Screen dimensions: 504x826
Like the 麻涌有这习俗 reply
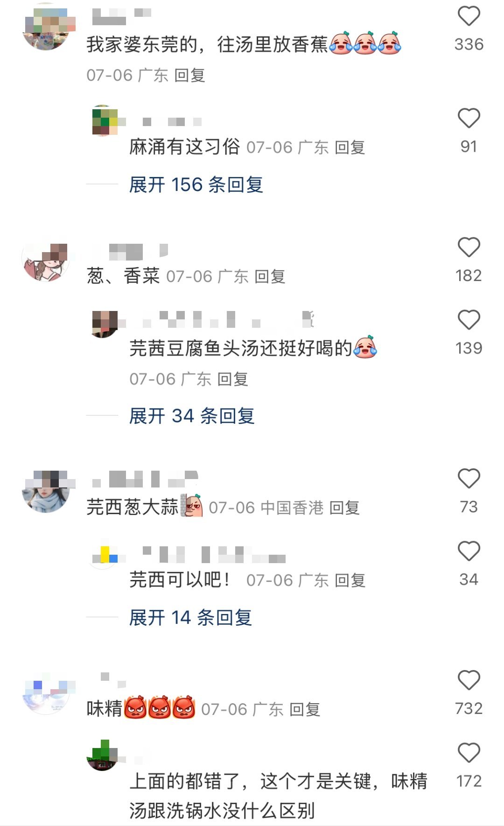point(469,118)
